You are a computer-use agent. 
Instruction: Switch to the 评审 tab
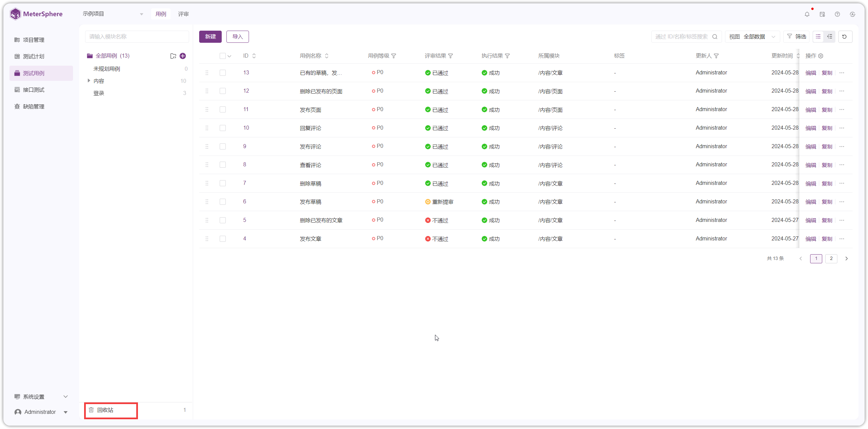pyautogui.click(x=183, y=14)
